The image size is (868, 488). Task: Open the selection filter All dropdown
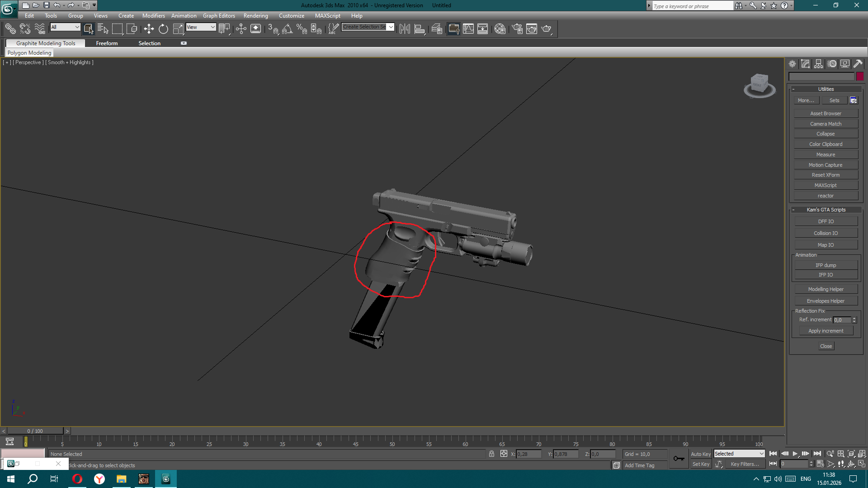65,27
